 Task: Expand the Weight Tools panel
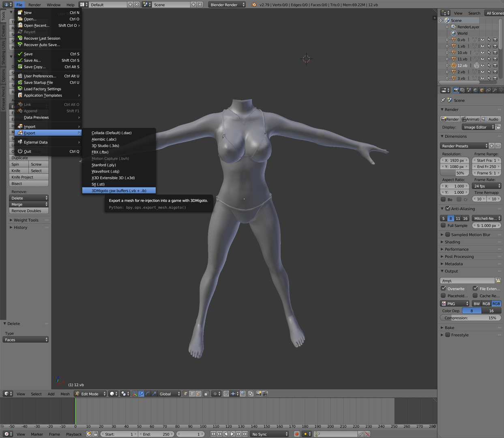pos(26,220)
